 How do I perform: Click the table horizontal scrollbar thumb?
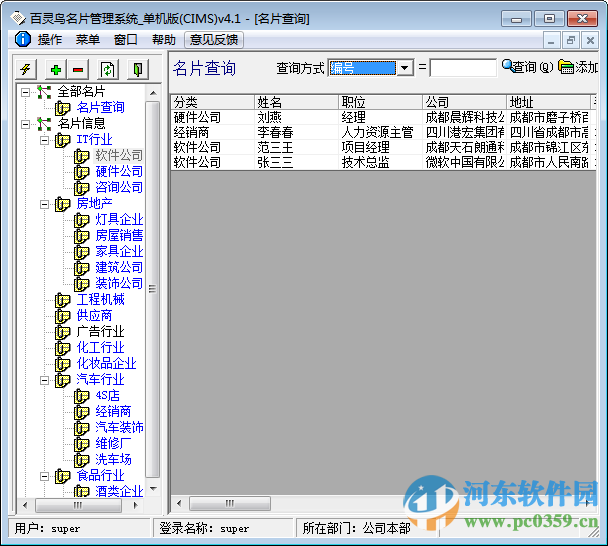click(x=230, y=504)
